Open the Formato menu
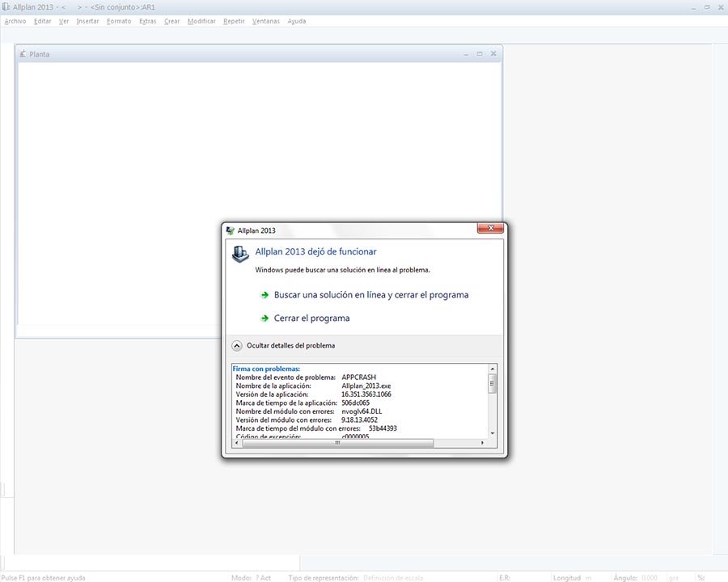 pos(119,21)
